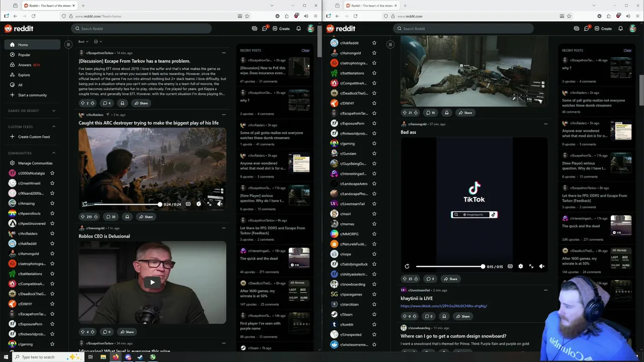Open Windows Start menu
644x362 pixels.
[x=6, y=357]
